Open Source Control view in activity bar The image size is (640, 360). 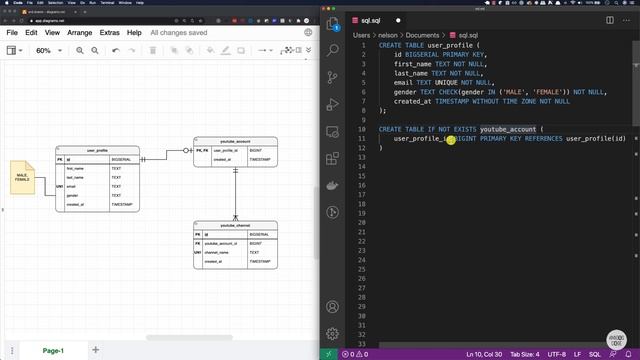pyautogui.click(x=333, y=77)
